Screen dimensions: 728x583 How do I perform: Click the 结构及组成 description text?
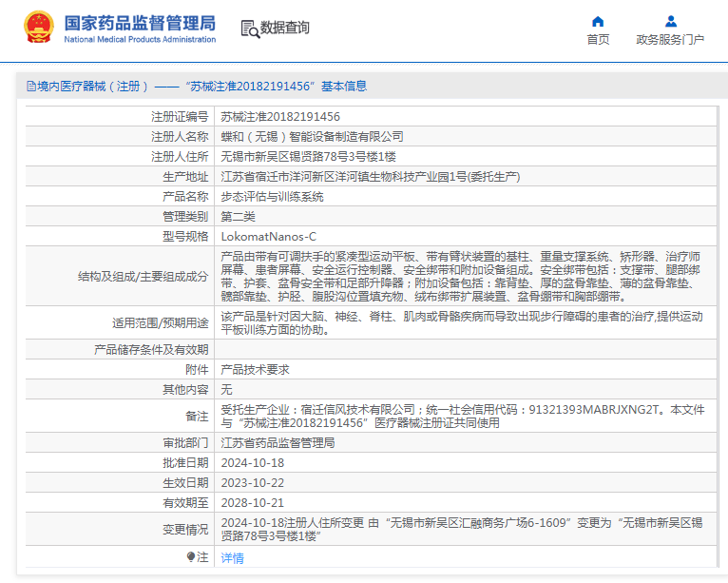point(461,276)
